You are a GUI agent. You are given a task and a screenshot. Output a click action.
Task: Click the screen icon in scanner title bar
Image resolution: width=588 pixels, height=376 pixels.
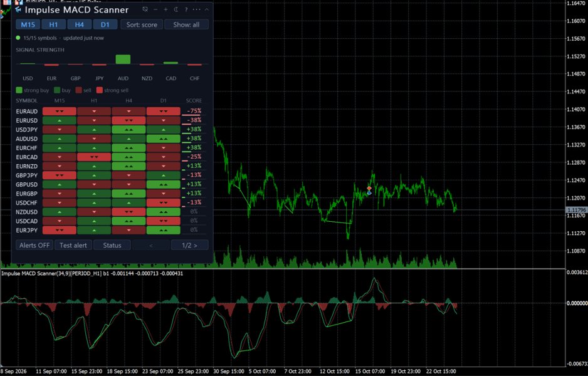(x=145, y=9)
